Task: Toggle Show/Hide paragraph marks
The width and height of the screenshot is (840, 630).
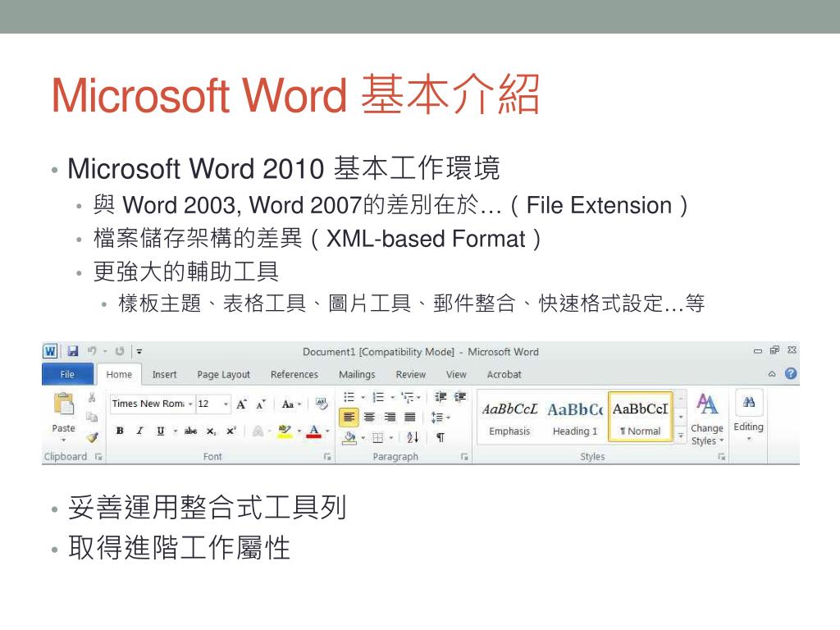Action: coord(441,438)
